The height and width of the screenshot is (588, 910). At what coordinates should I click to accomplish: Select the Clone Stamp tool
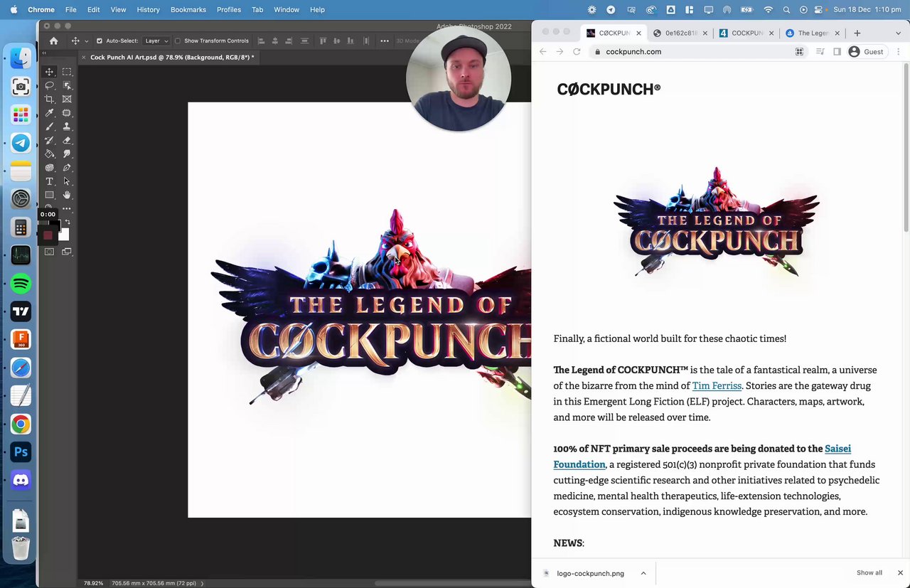(67, 127)
